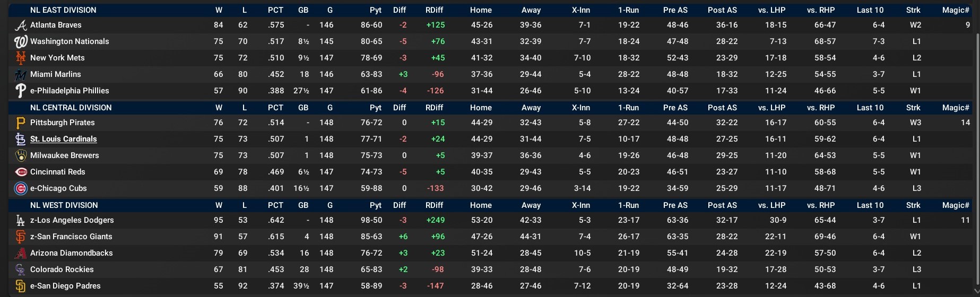Click the Atlanta Braves logo icon
This screenshot has height=297, width=980.
pyautogui.click(x=20, y=25)
